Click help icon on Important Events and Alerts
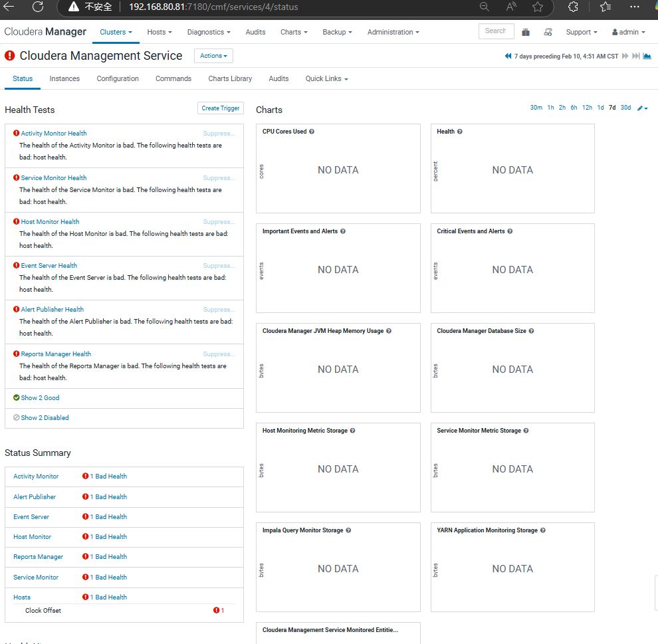658x644 pixels. click(x=343, y=231)
